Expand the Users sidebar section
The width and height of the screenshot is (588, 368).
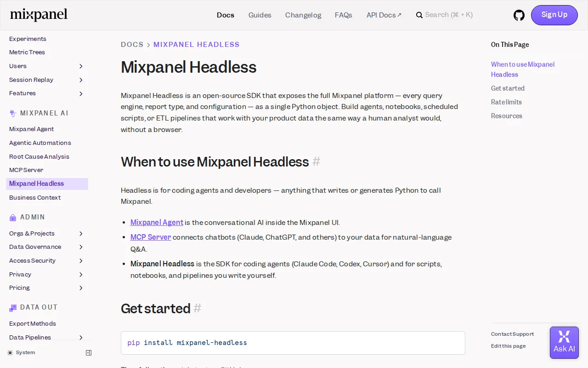tap(81, 66)
